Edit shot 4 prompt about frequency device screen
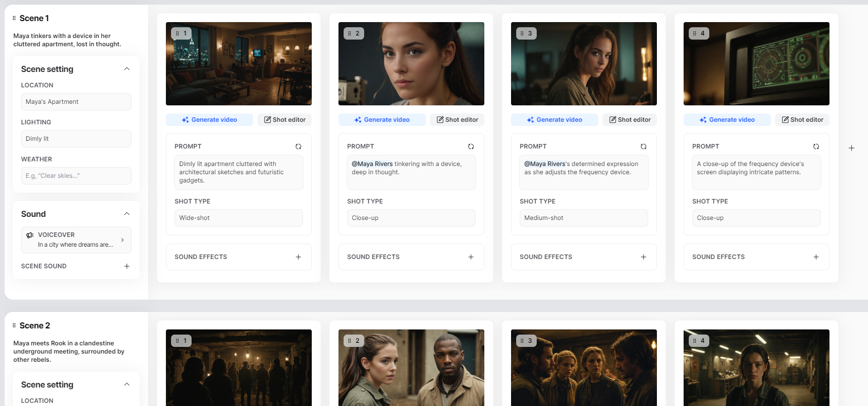 [757, 173]
